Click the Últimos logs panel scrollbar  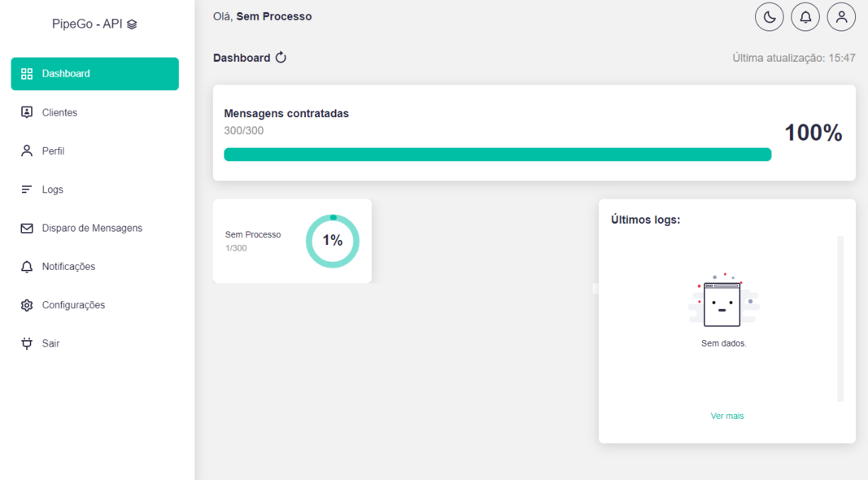coord(840,319)
